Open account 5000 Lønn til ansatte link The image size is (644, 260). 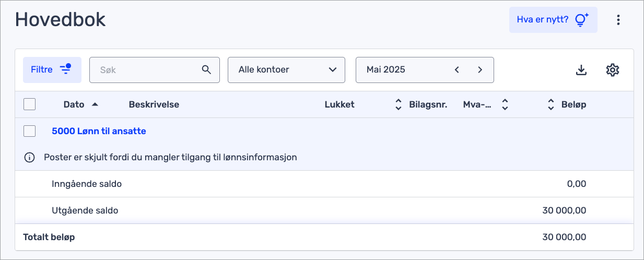click(99, 131)
